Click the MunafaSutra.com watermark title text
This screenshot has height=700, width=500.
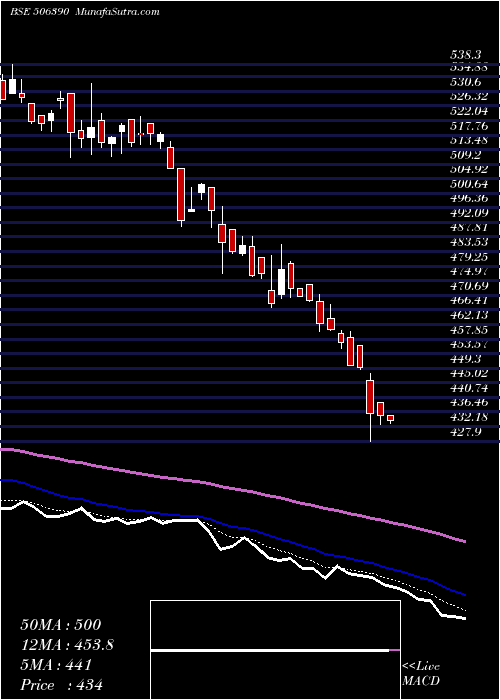click(117, 12)
